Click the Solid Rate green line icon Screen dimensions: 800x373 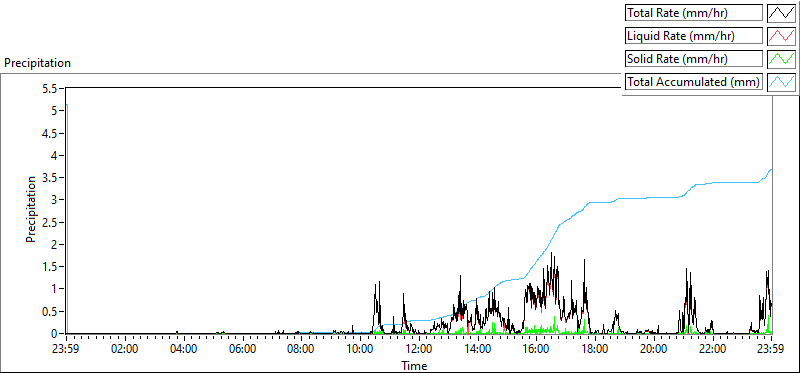click(x=781, y=59)
